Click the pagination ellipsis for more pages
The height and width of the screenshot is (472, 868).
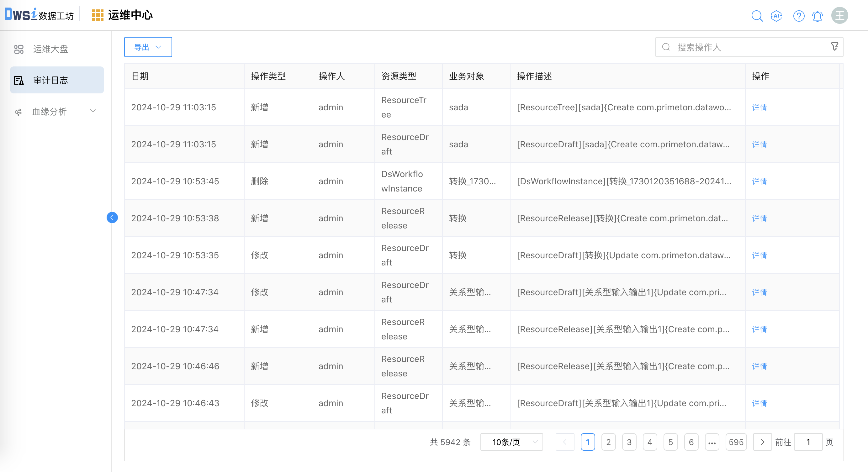coord(712,442)
